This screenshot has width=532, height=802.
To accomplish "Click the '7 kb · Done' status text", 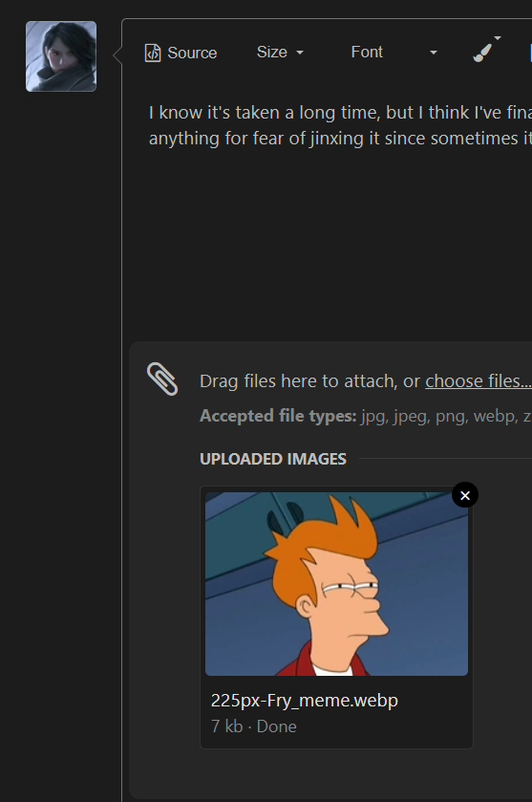I will pyautogui.click(x=253, y=726).
